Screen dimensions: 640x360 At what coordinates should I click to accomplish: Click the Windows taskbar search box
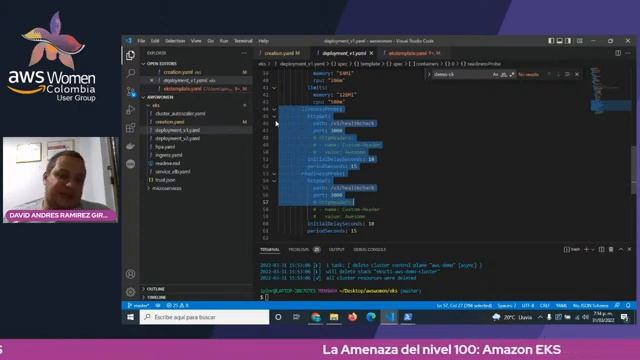click(x=204, y=317)
